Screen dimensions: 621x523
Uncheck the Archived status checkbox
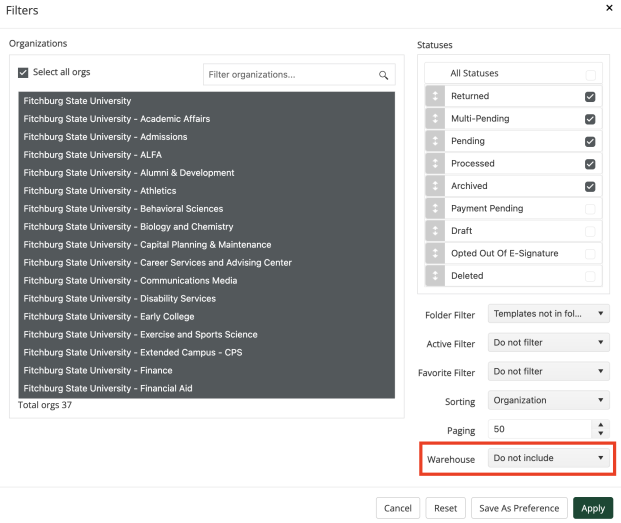590,186
